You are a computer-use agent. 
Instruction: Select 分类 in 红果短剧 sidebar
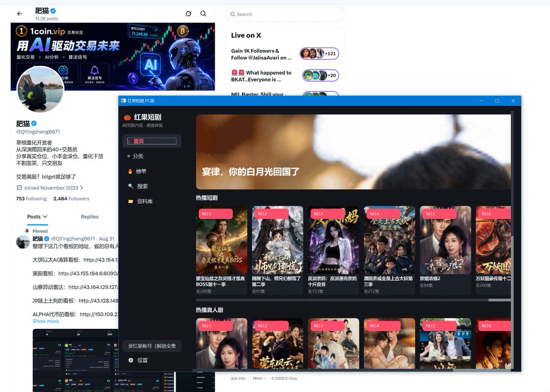pos(152,156)
